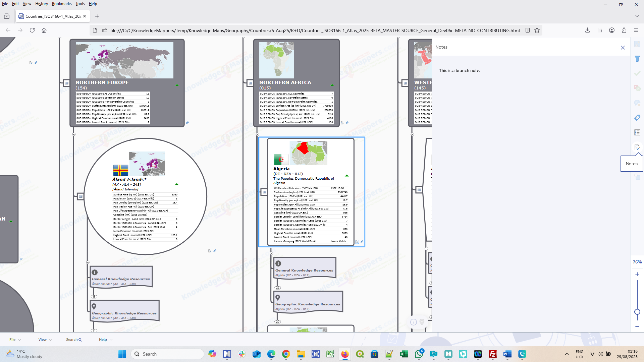This screenshot has height=362, width=644.
Task: Open Excel from the Windows taskbar
Action: coord(404,354)
